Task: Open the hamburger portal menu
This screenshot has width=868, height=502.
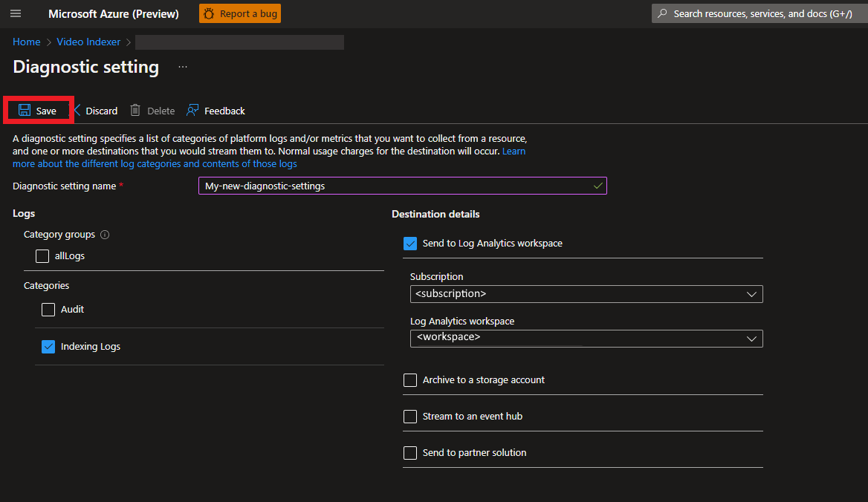Action: (x=16, y=13)
